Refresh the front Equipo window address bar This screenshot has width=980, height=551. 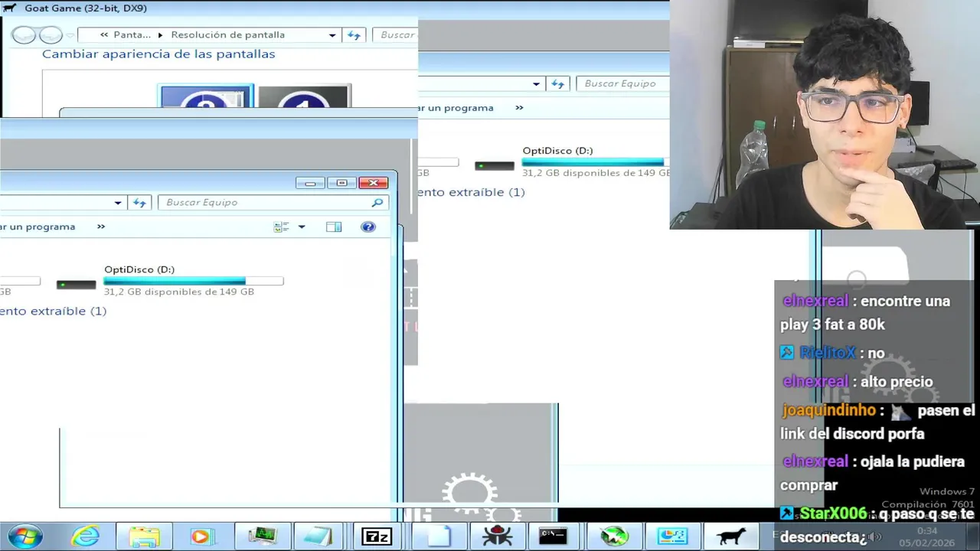(x=139, y=203)
